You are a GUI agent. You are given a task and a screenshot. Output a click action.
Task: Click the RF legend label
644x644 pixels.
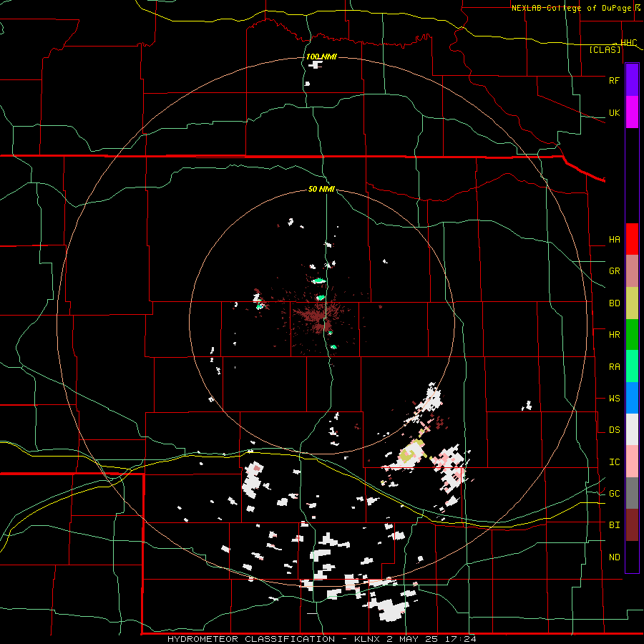[614, 80]
